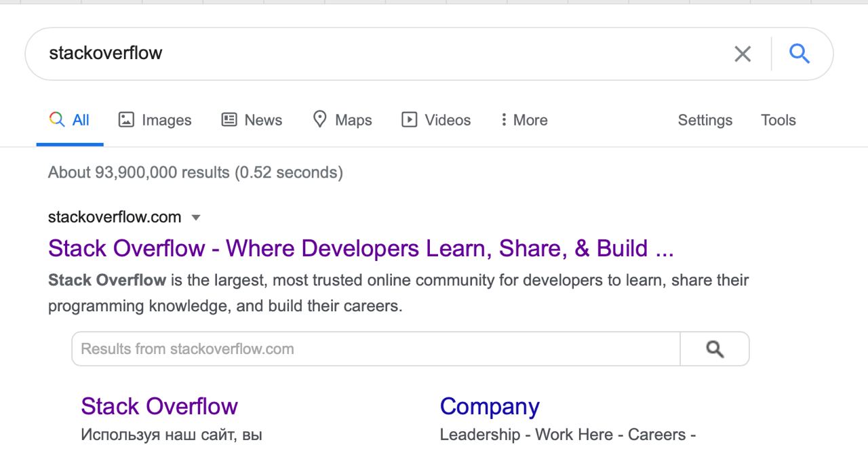
Task: Open Settings in the search options bar
Action: click(705, 120)
